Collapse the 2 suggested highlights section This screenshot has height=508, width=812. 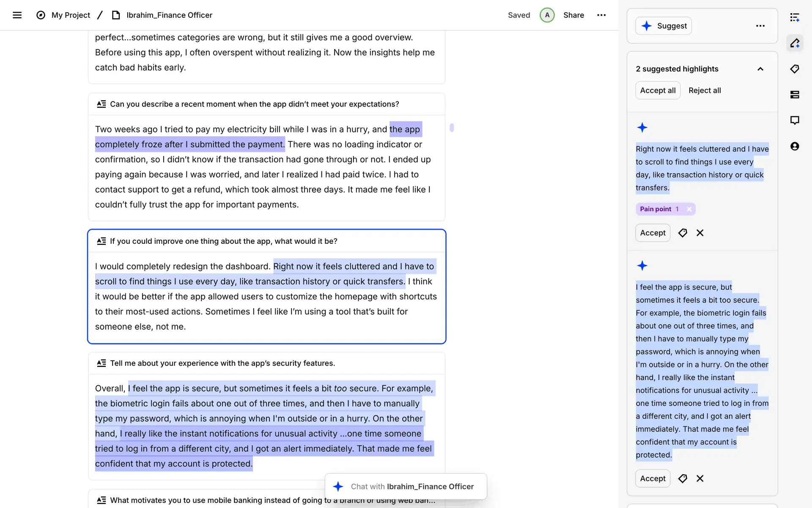pyautogui.click(x=760, y=69)
